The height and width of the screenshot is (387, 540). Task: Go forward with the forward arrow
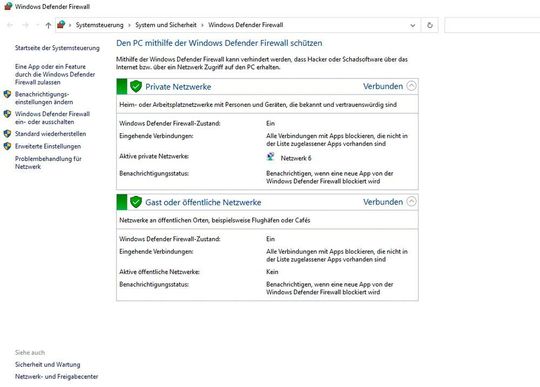25,25
